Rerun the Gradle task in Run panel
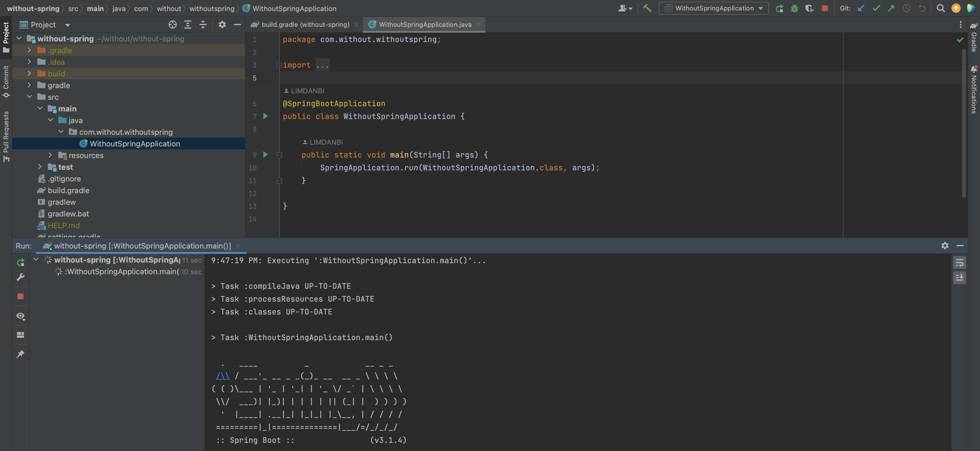Screen dimensions: 980x451 coord(20,263)
